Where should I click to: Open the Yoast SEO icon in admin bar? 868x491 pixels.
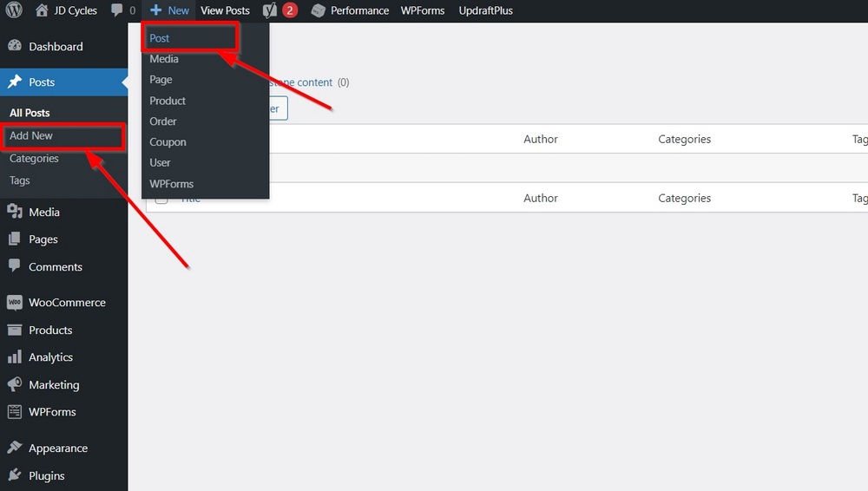(270, 10)
